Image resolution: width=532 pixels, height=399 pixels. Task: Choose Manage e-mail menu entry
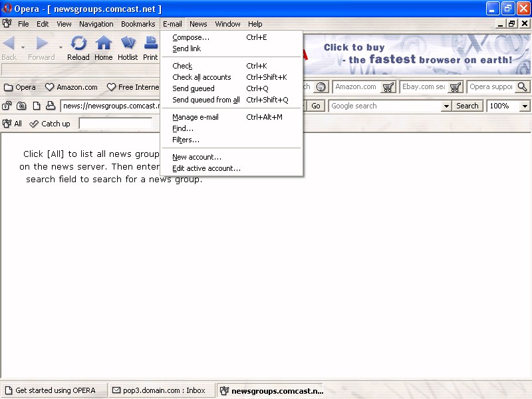tap(196, 117)
